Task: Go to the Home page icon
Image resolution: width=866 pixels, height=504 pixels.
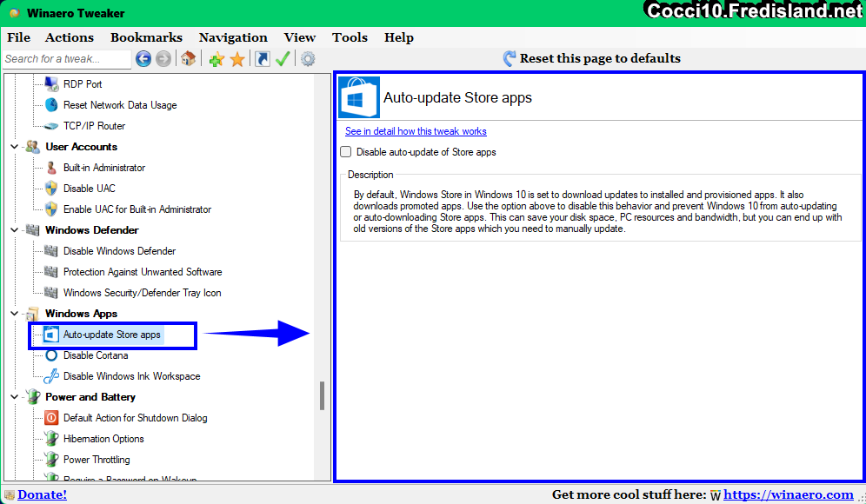Action: coord(189,58)
